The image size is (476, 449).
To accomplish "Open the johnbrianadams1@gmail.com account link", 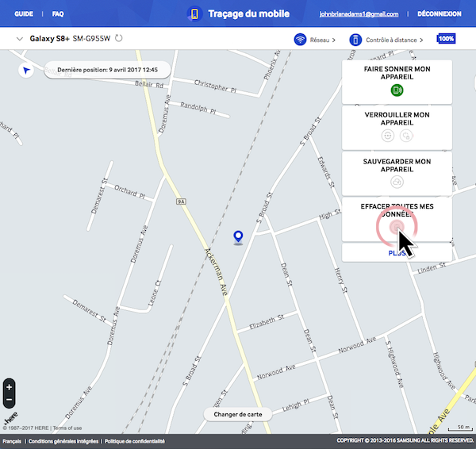I will click(x=359, y=14).
